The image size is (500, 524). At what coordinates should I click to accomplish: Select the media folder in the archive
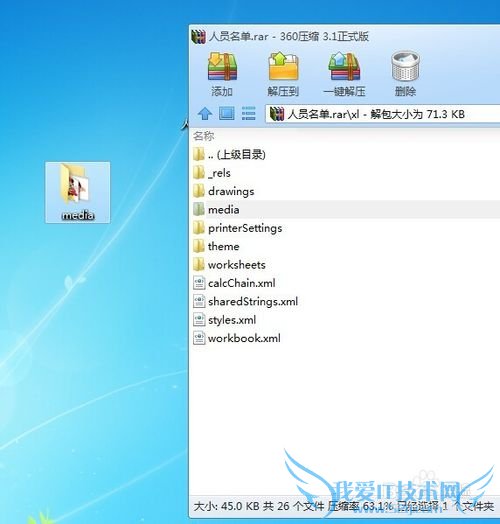coord(346,210)
